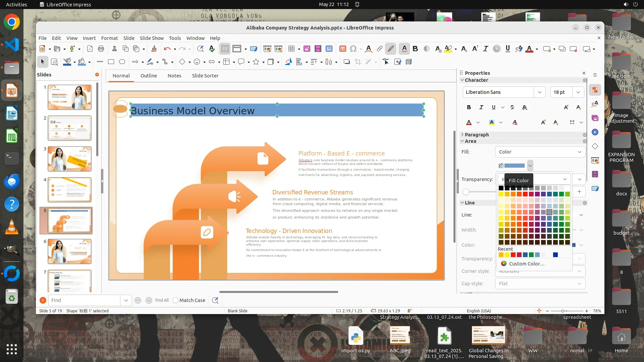
Task: Select the Rectangle shape tool
Action: point(111,62)
